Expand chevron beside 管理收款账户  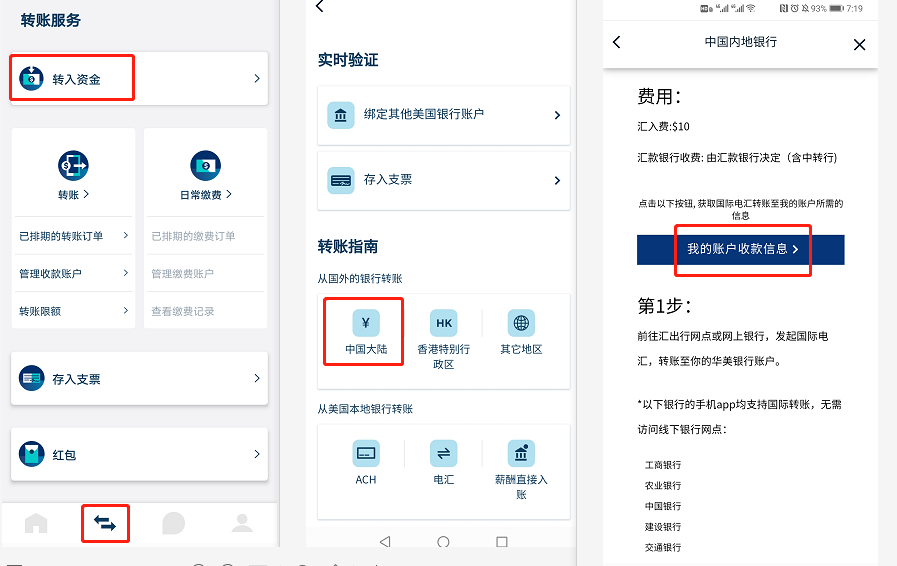tap(125, 273)
